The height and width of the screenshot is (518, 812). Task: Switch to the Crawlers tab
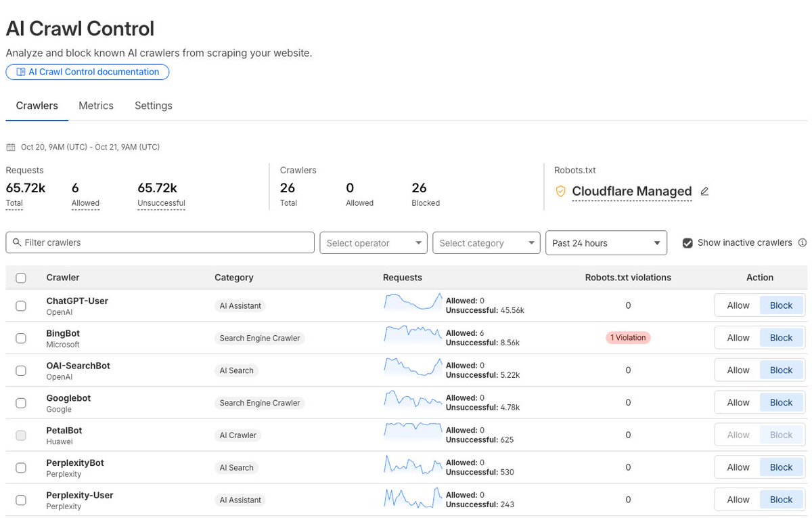(37, 106)
